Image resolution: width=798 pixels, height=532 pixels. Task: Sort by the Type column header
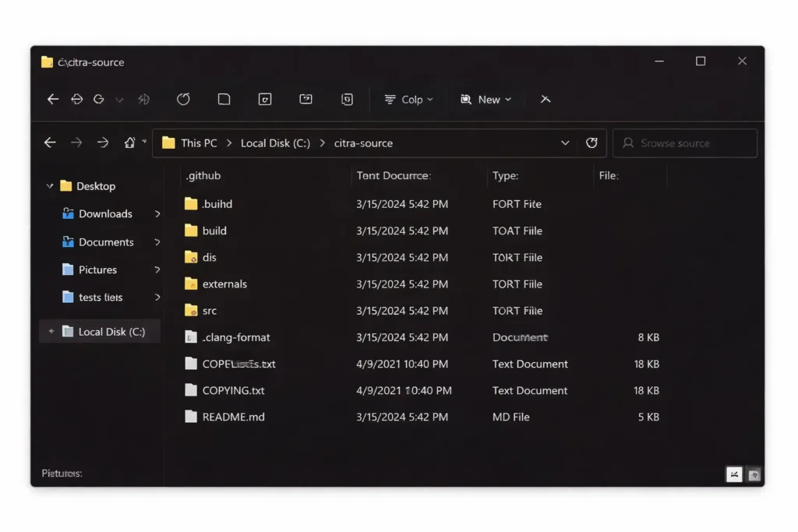pos(506,176)
